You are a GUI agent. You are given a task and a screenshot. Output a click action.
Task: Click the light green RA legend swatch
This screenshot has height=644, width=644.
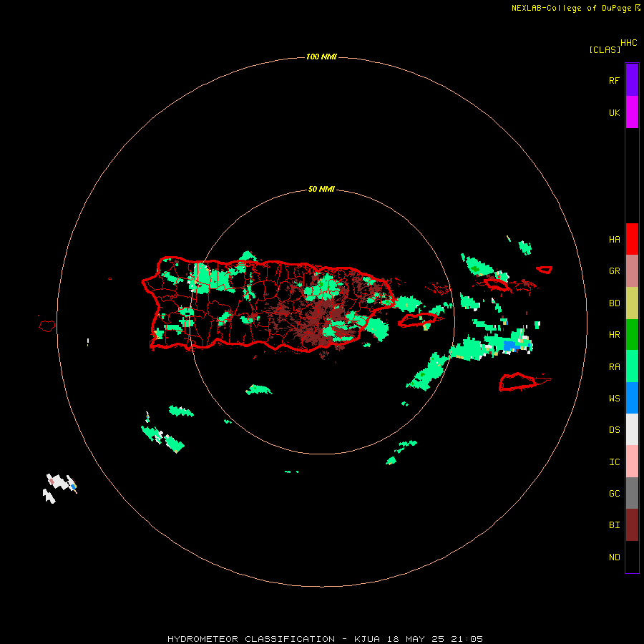coord(632,366)
